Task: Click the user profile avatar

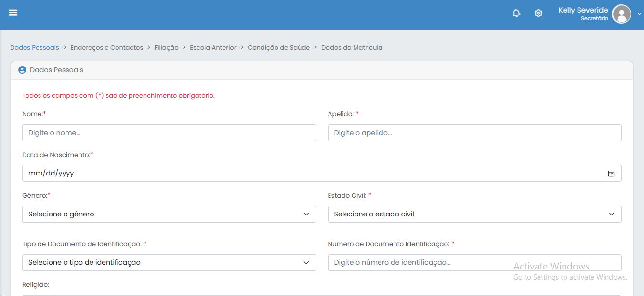Action: coord(621,14)
